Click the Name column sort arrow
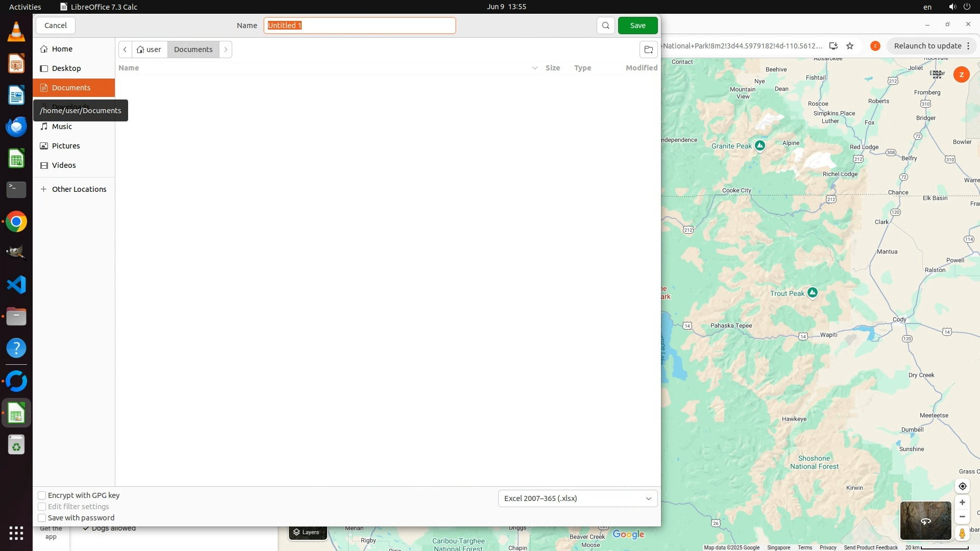 (x=534, y=68)
